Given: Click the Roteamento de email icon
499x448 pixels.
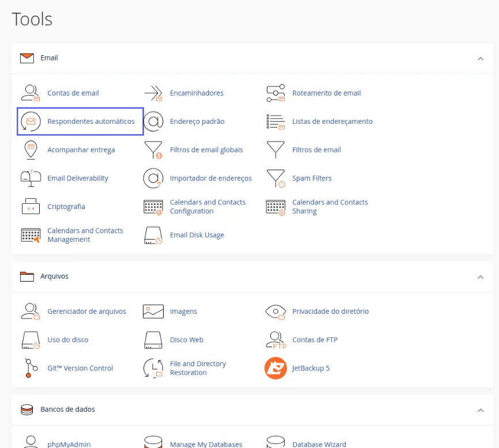Looking at the screenshot, I should (275, 93).
